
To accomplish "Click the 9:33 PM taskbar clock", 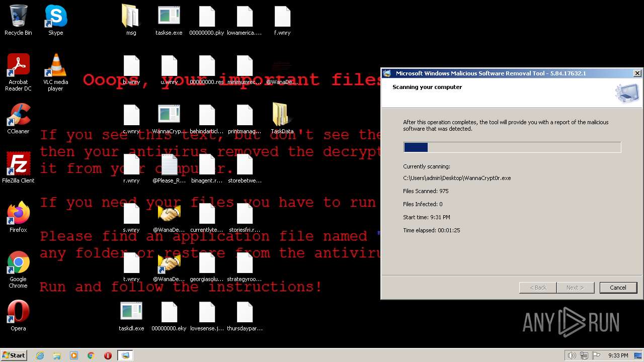I will pos(618,355).
